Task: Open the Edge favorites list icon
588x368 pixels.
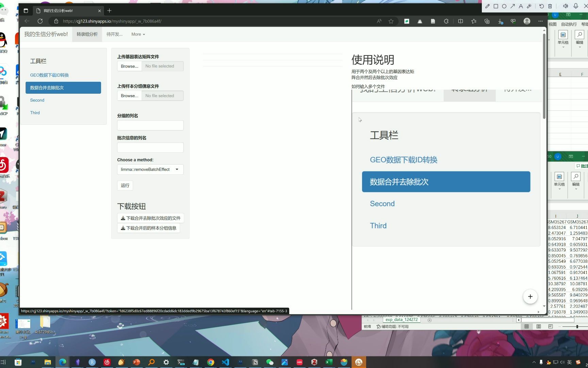Action: (474, 21)
